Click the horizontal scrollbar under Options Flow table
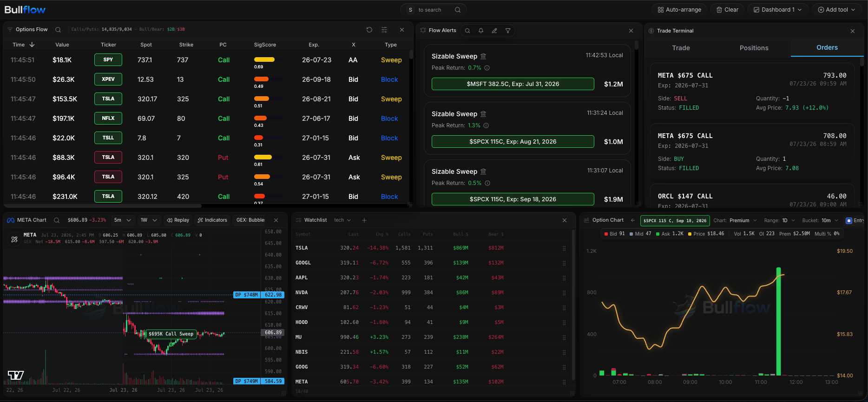The height and width of the screenshot is (402, 868). 103,205
